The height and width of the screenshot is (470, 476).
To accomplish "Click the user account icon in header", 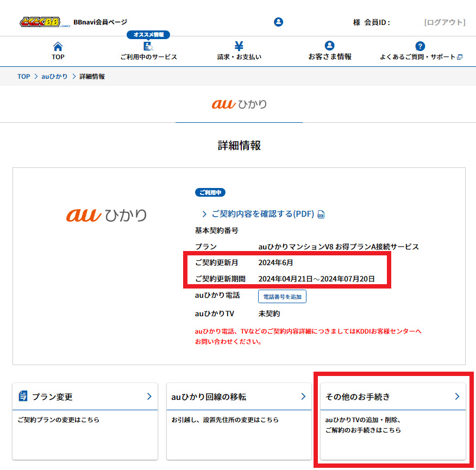I will point(279,22).
